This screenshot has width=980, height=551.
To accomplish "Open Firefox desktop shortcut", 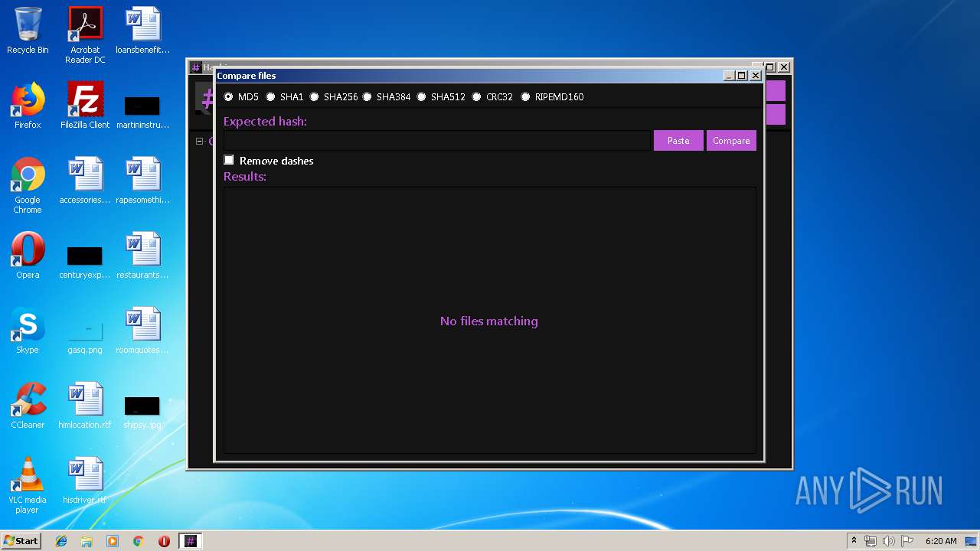I will (x=28, y=106).
